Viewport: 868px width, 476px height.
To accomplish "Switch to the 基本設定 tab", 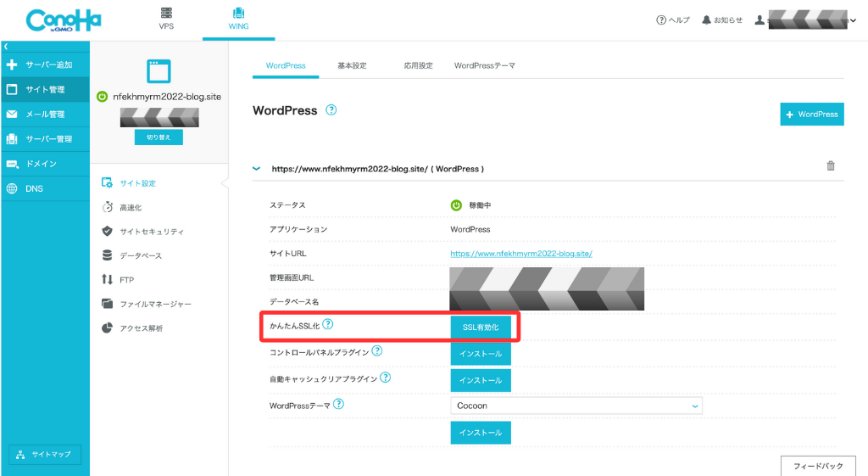I will click(x=352, y=65).
